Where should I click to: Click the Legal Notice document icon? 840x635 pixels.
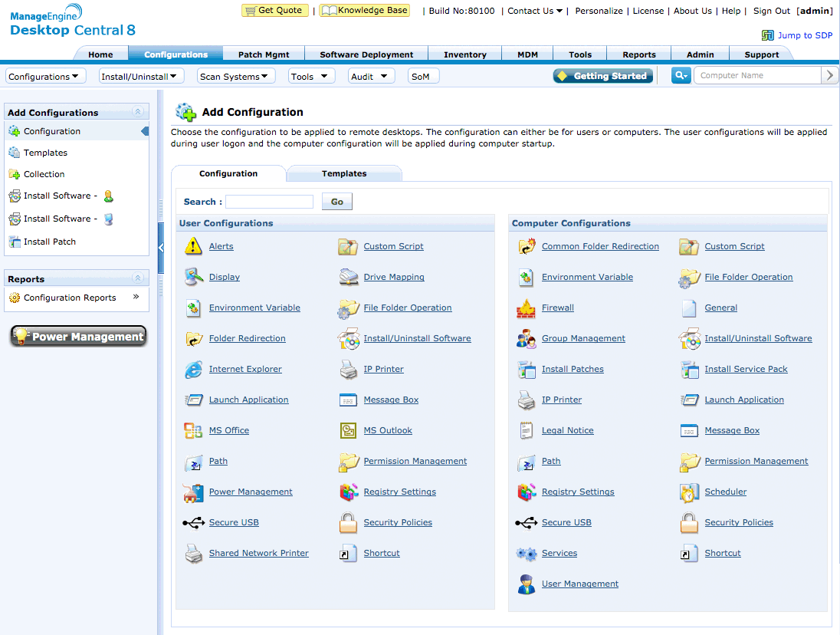526,430
